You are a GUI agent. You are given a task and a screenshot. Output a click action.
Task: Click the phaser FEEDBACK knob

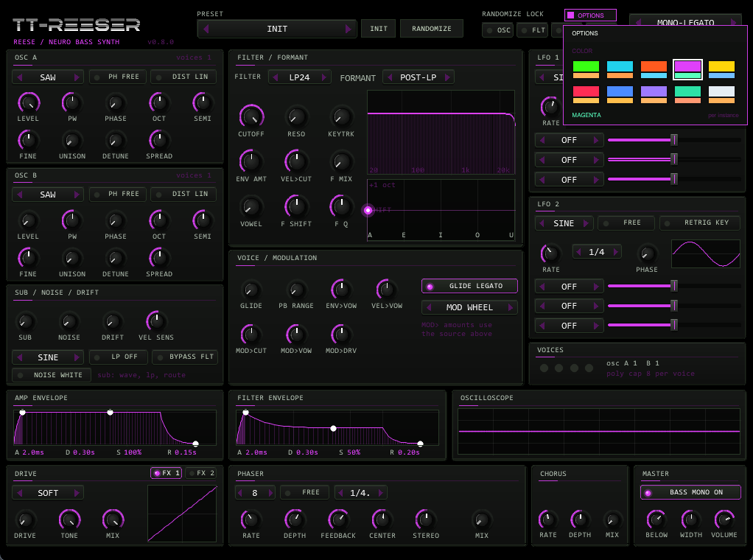338,519
